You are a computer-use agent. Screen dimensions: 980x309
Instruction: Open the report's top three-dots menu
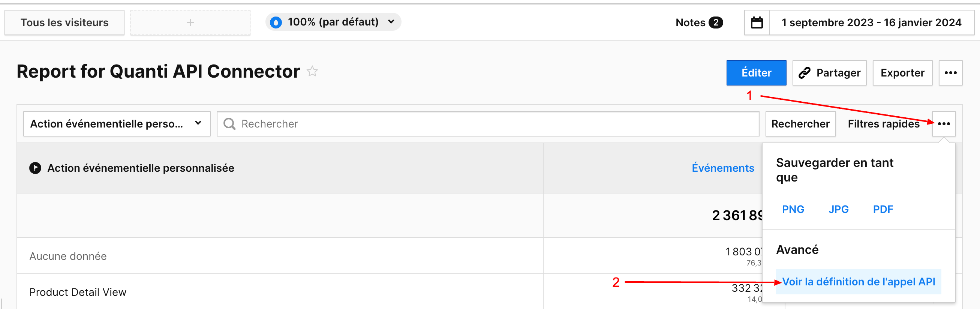(950, 73)
